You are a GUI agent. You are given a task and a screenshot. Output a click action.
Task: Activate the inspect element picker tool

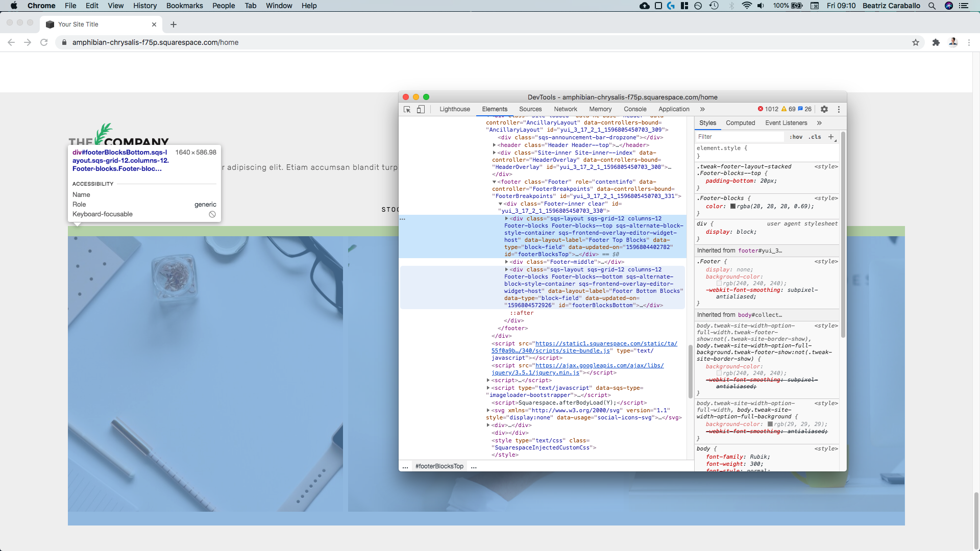point(407,109)
